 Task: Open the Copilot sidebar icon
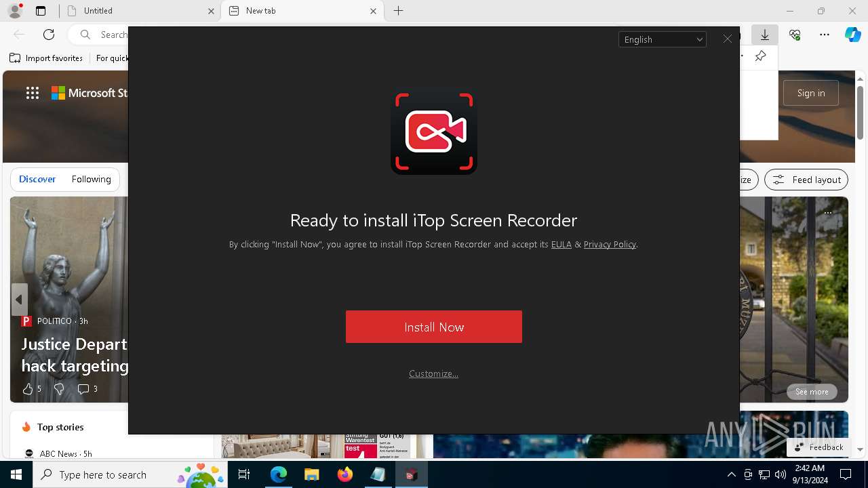click(x=852, y=35)
